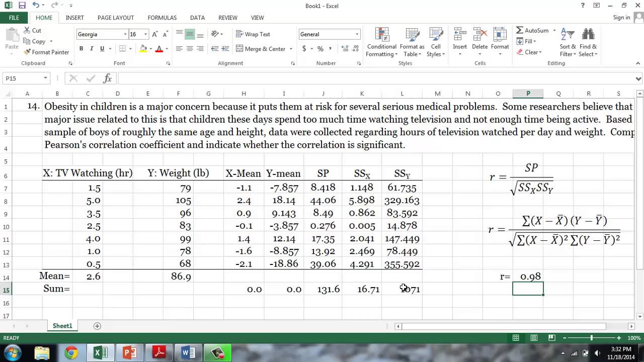Select cell P14 containing 0.98
This screenshot has width=644, height=362.
[x=528, y=276]
